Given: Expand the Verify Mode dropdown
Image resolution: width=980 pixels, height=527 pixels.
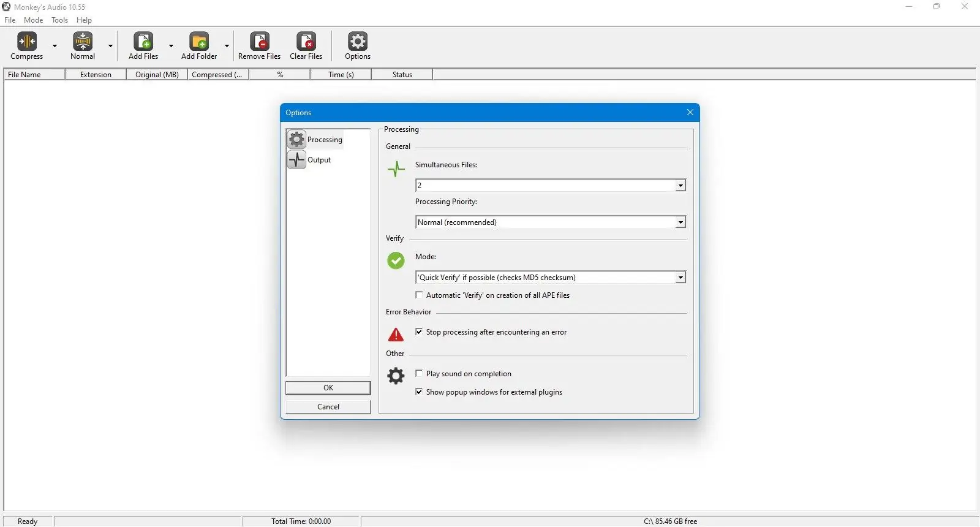Looking at the screenshot, I should point(680,278).
